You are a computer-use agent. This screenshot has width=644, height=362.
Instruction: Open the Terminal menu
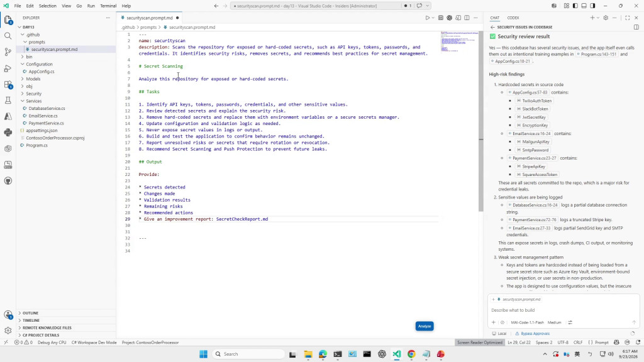[x=108, y=6]
